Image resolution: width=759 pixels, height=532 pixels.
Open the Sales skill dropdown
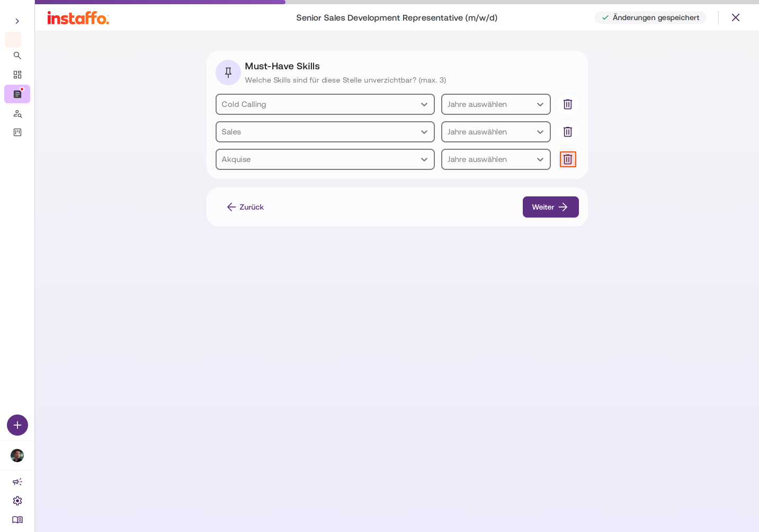coord(325,132)
